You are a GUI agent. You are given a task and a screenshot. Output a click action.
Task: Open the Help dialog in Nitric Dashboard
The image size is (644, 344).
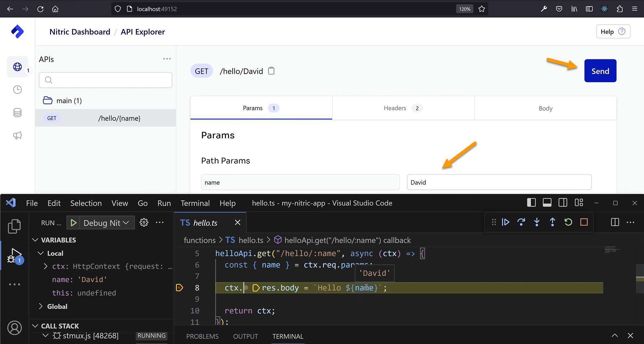point(612,31)
